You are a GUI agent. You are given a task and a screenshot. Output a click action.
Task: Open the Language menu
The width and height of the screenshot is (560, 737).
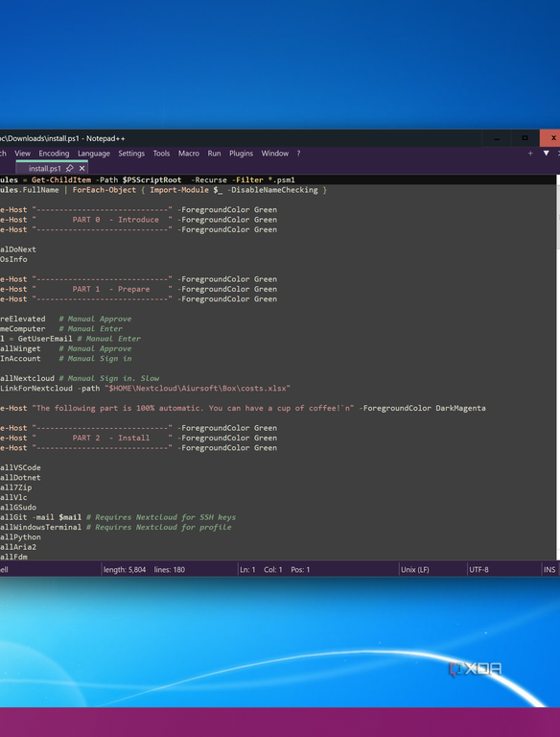pos(93,154)
